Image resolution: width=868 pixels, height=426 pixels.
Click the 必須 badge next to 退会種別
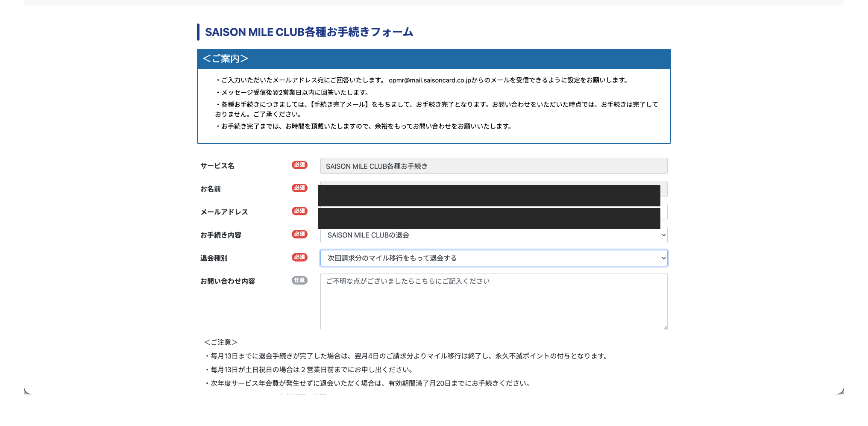click(x=299, y=257)
